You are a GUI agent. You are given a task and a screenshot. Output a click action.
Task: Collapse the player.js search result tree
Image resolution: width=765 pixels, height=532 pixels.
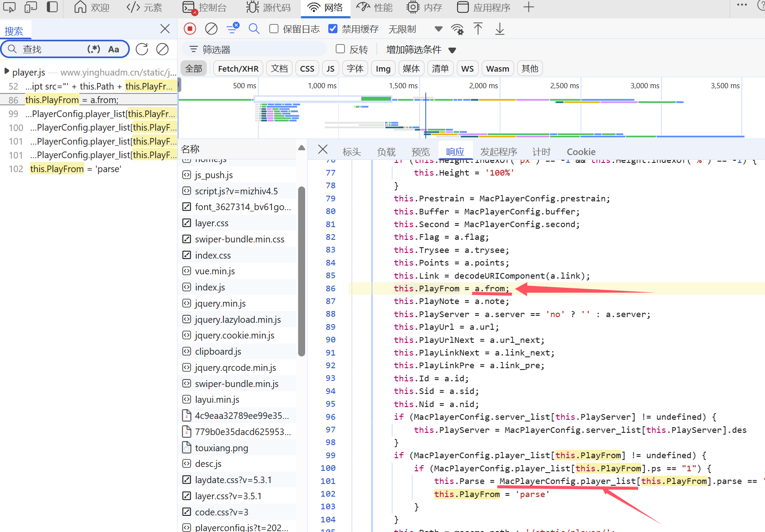[x=7, y=72]
